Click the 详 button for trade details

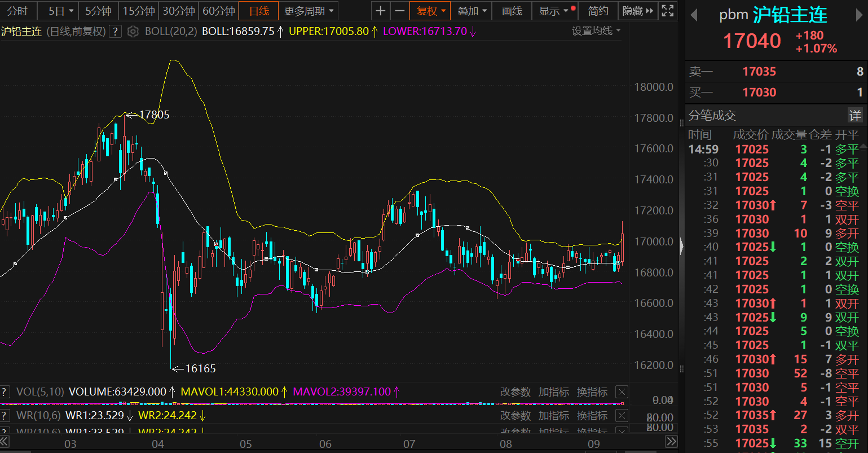pyautogui.click(x=855, y=116)
